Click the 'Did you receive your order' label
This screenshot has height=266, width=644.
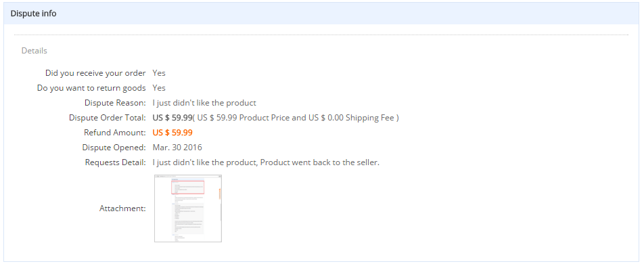95,73
